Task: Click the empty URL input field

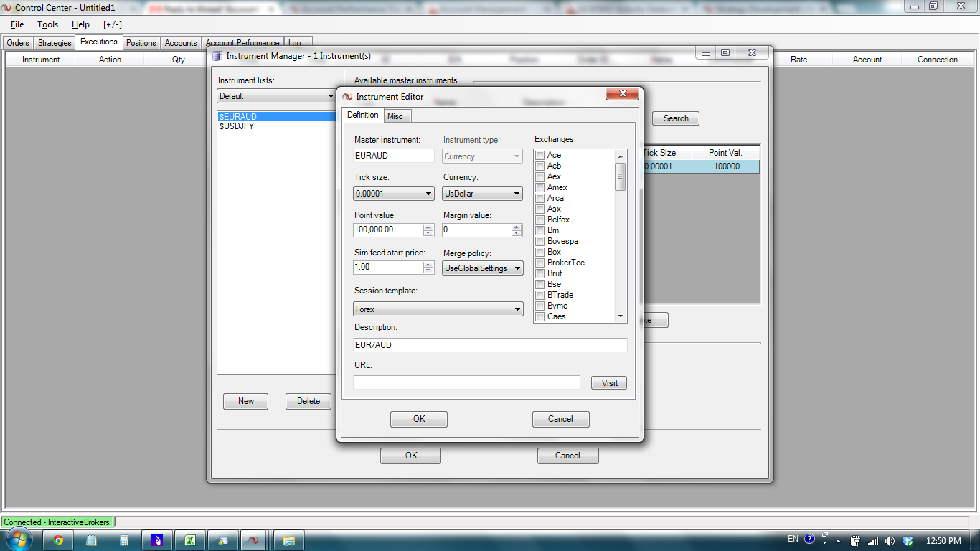Action: pos(466,382)
